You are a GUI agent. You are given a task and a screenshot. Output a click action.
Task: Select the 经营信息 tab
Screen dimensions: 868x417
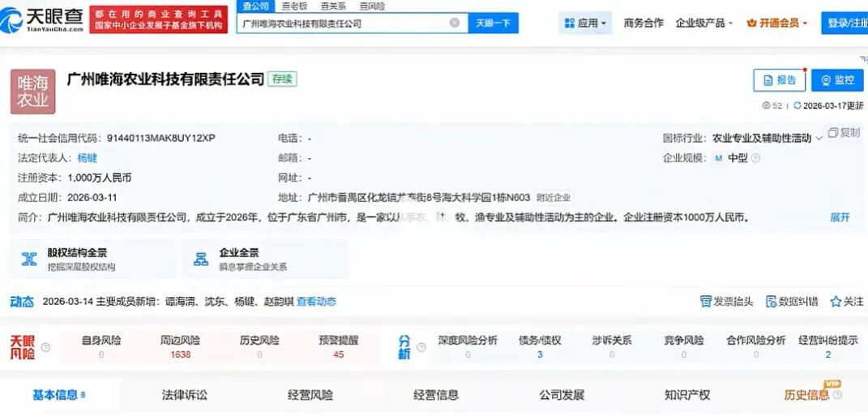(x=436, y=395)
